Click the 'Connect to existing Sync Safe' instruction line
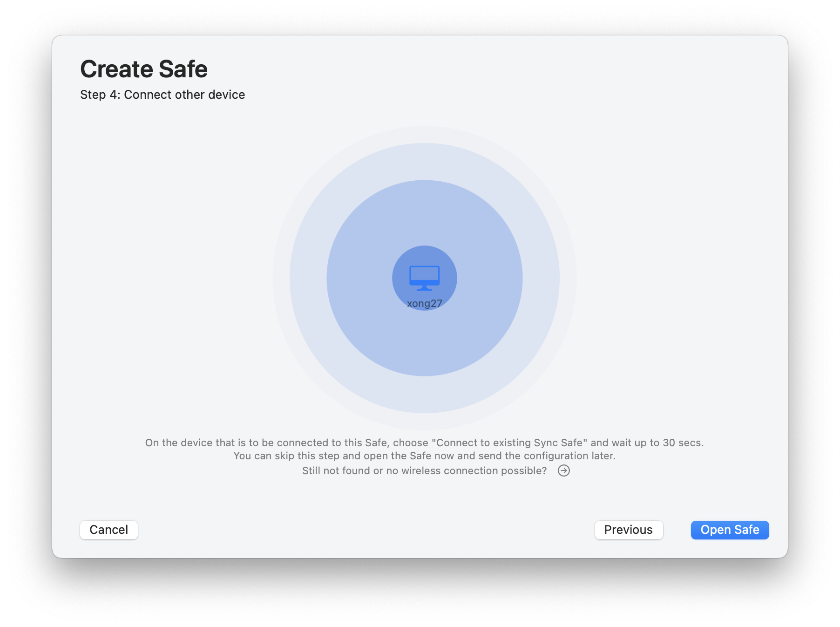Screen dimensions: 840x627 pos(424,443)
